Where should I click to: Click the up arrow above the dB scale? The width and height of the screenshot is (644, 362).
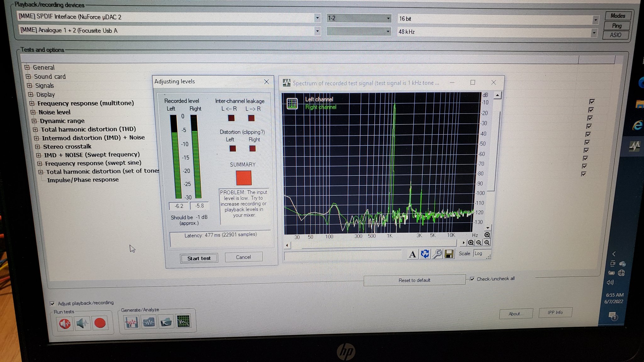pos(497,95)
